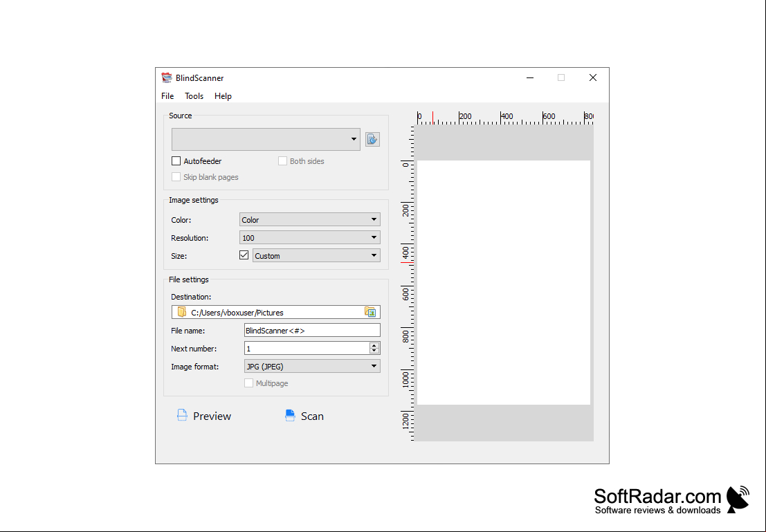This screenshot has width=766, height=532.
Task: Minimize the BlindScanner window
Action: pos(530,77)
